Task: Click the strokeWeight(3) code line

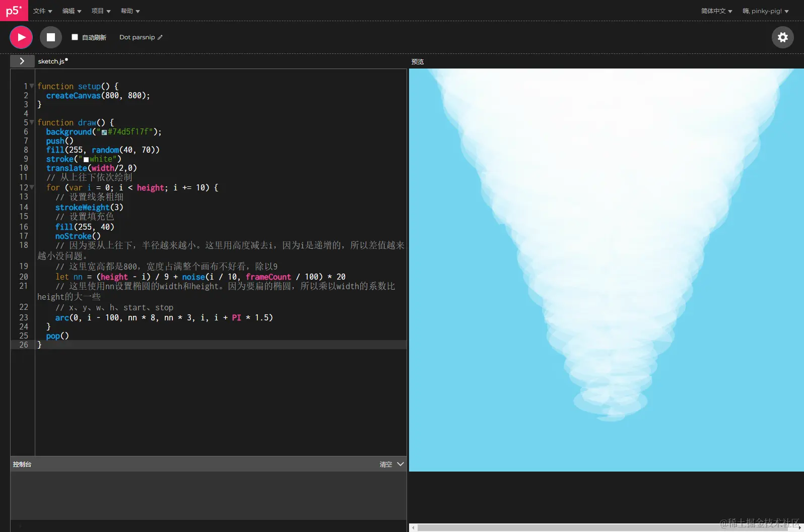Action: click(x=89, y=208)
